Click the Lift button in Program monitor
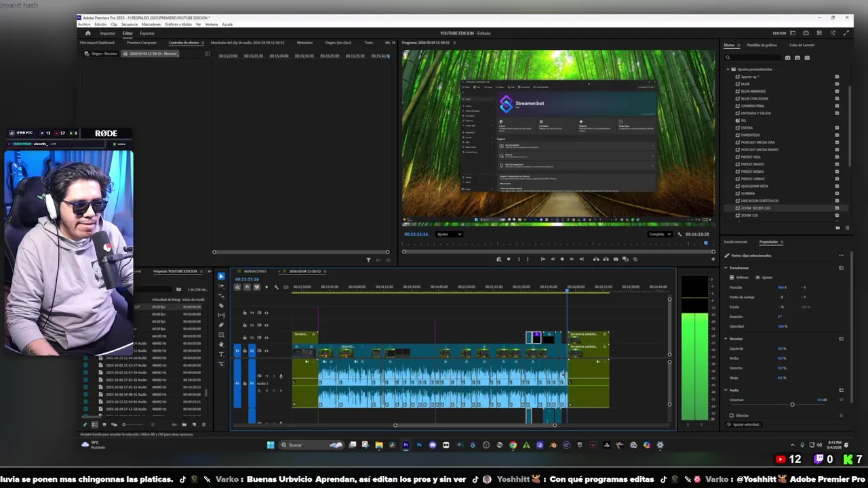 (x=596, y=259)
